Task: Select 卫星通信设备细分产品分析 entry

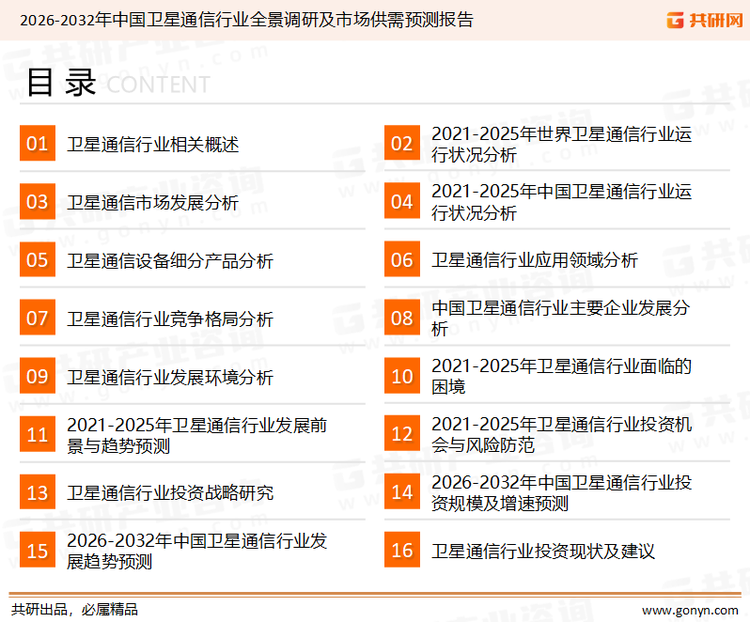Action: [170, 261]
